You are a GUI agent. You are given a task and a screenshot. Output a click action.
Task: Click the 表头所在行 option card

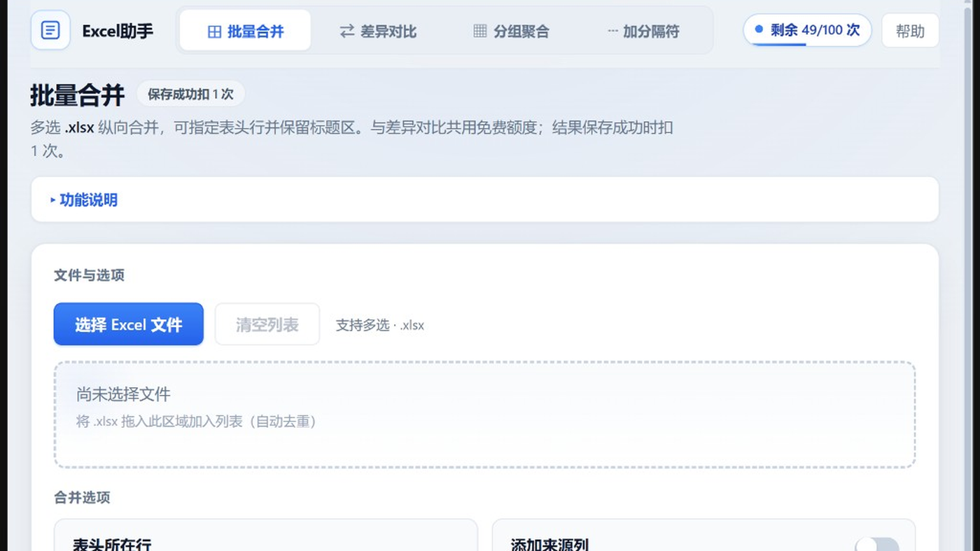[266, 535]
